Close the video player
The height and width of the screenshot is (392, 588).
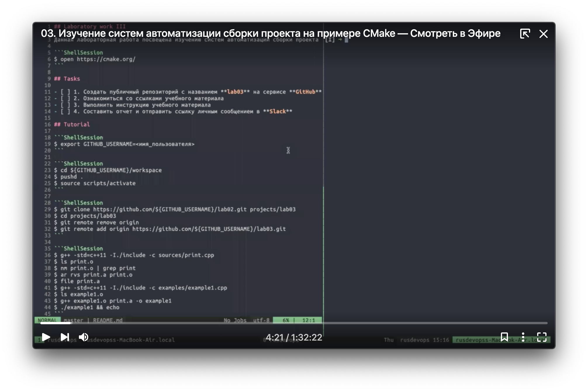point(544,34)
